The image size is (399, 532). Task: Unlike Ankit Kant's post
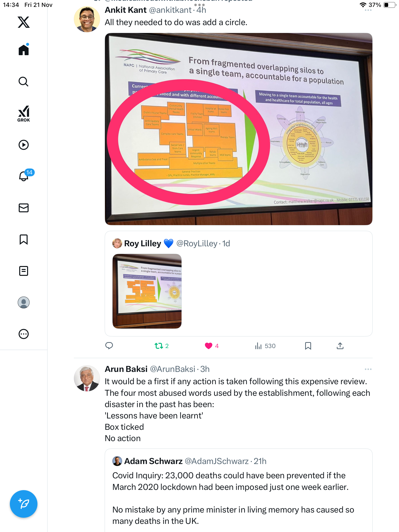pyautogui.click(x=212, y=346)
